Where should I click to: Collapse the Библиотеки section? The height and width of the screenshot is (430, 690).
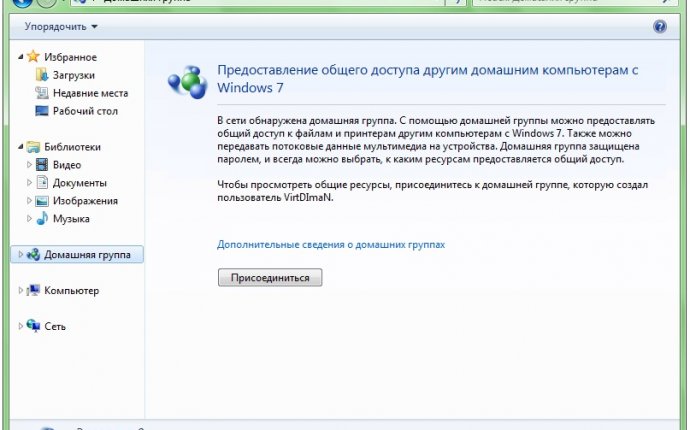coord(20,147)
